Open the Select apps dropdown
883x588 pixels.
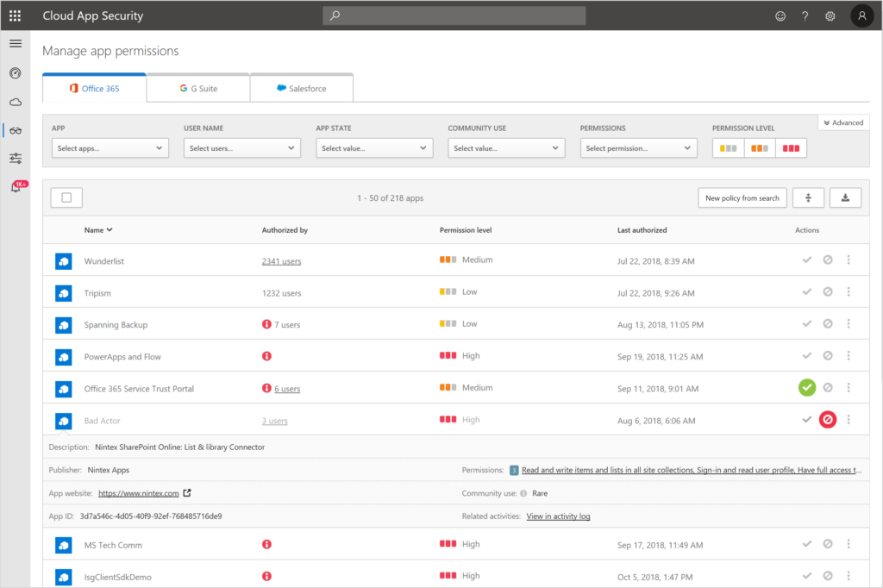110,147
